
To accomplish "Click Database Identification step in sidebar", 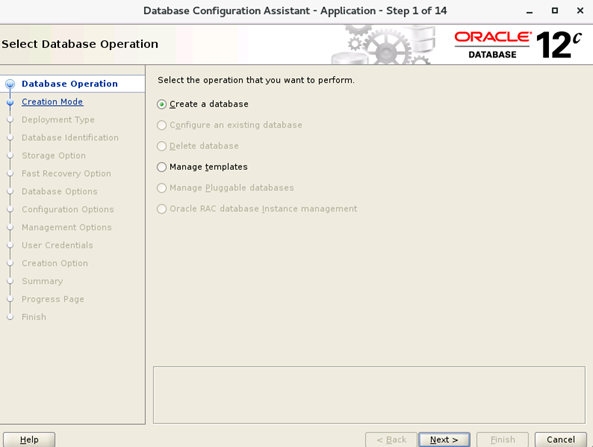I will point(70,138).
